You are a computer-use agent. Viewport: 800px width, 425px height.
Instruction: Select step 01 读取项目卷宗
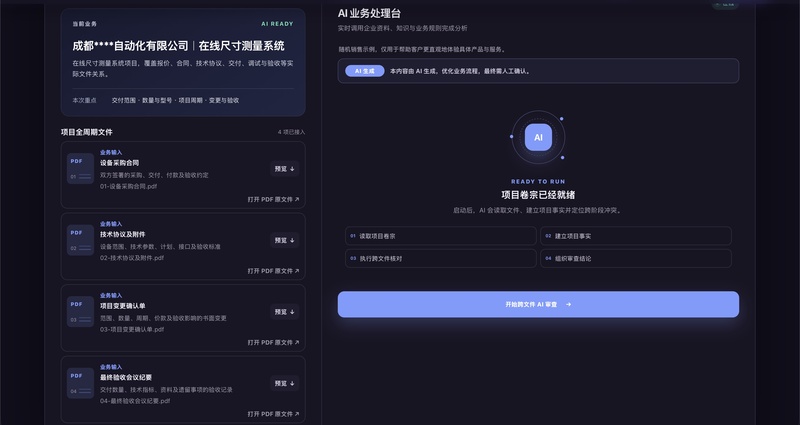441,236
